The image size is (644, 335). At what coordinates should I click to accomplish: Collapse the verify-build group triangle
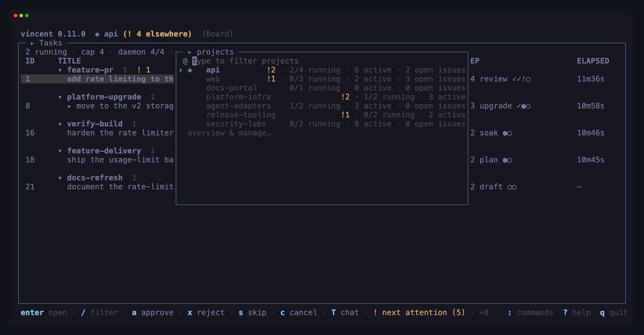[60, 124]
